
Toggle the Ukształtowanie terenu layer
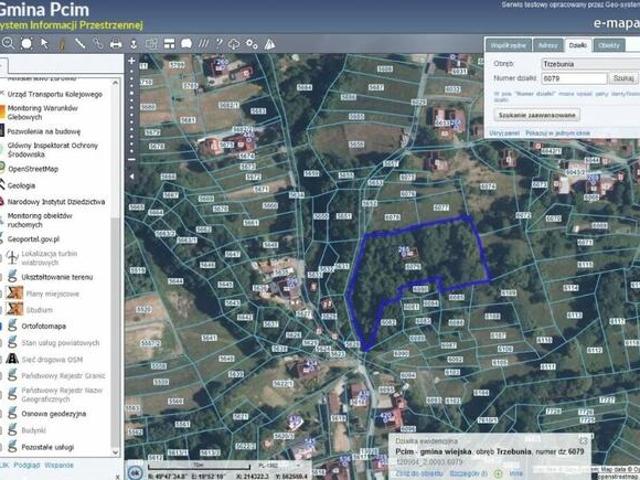(57, 277)
